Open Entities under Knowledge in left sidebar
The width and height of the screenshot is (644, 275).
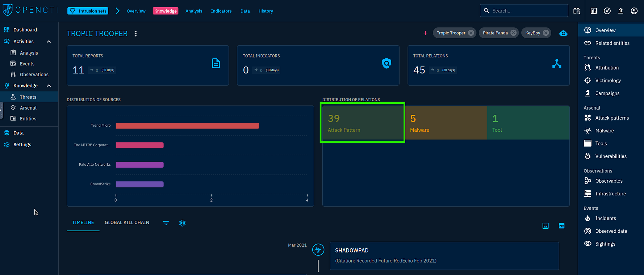(x=29, y=119)
